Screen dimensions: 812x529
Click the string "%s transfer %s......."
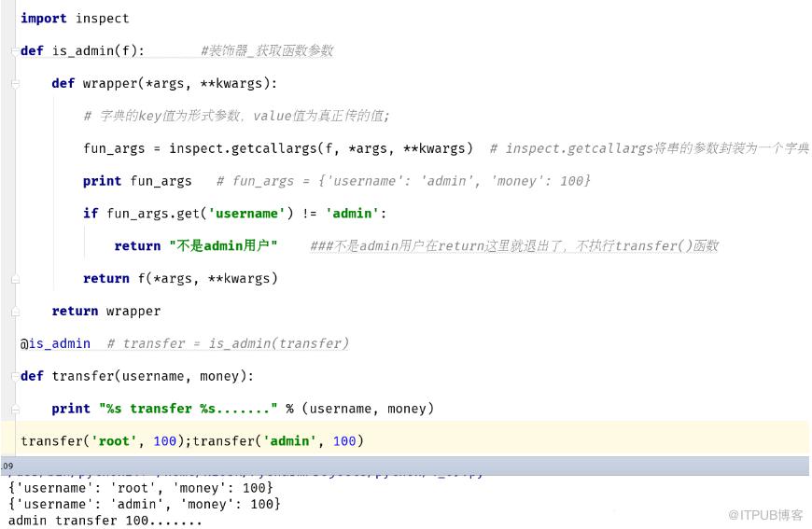(188, 409)
